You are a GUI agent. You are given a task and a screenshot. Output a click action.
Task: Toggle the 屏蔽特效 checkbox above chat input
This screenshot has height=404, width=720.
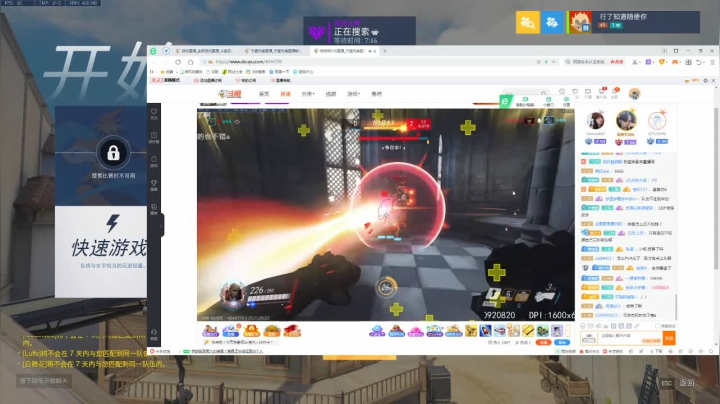[x=660, y=326]
